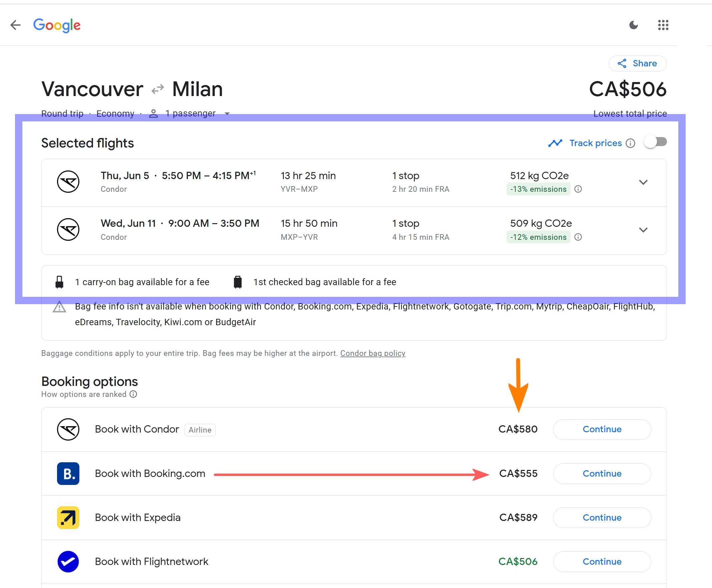Continue booking with Flightnetwork
The height and width of the screenshot is (588, 712).
pos(602,562)
